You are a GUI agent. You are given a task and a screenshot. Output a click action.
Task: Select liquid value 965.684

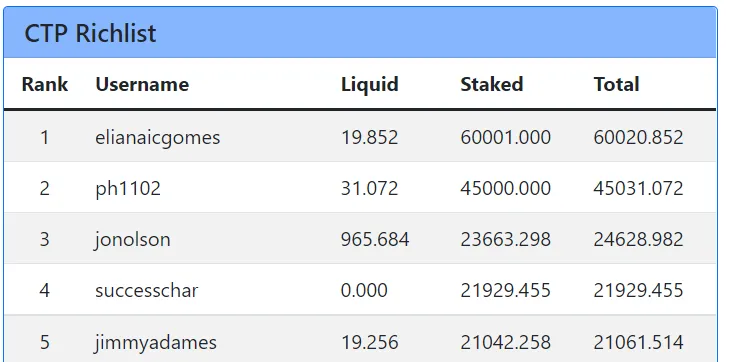pos(375,240)
